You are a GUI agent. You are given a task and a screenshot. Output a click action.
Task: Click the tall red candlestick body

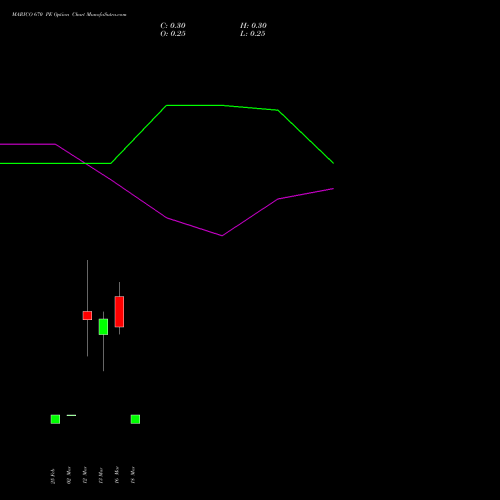point(119,311)
